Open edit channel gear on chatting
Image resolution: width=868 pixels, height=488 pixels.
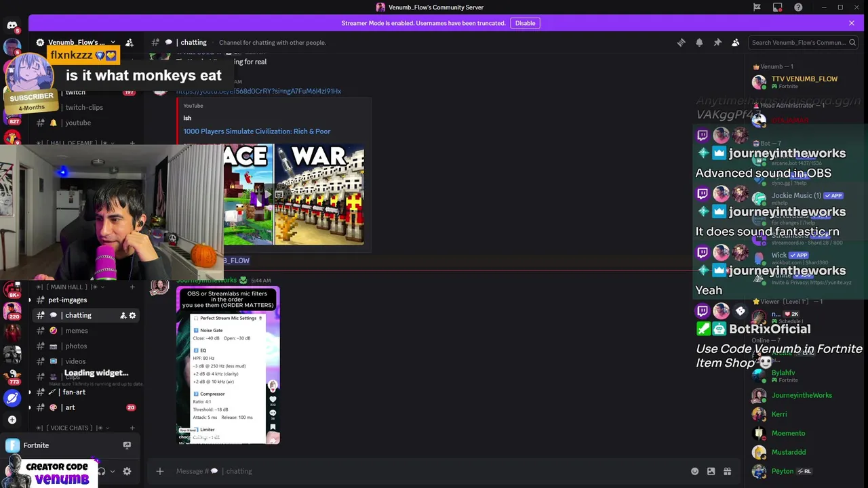tap(132, 315)
